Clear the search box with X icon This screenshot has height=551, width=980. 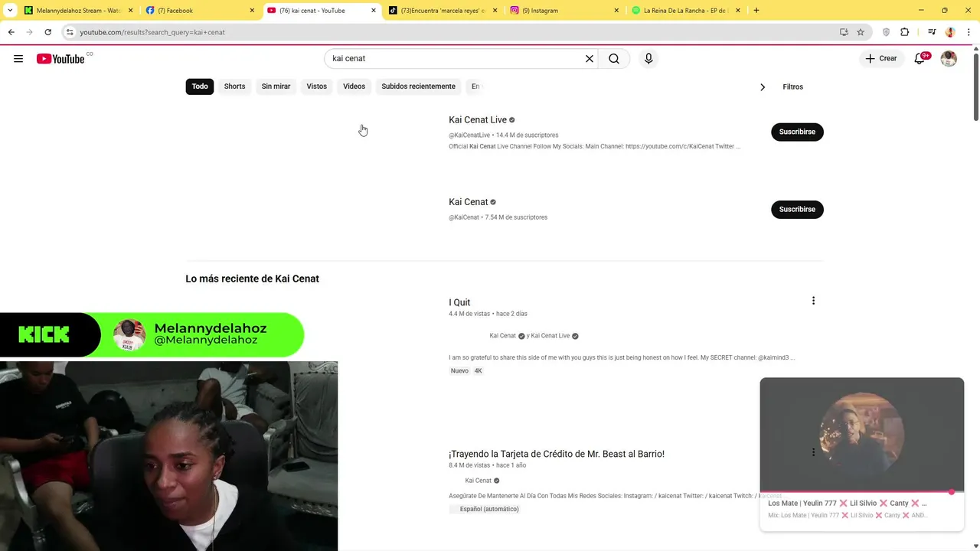590,59
